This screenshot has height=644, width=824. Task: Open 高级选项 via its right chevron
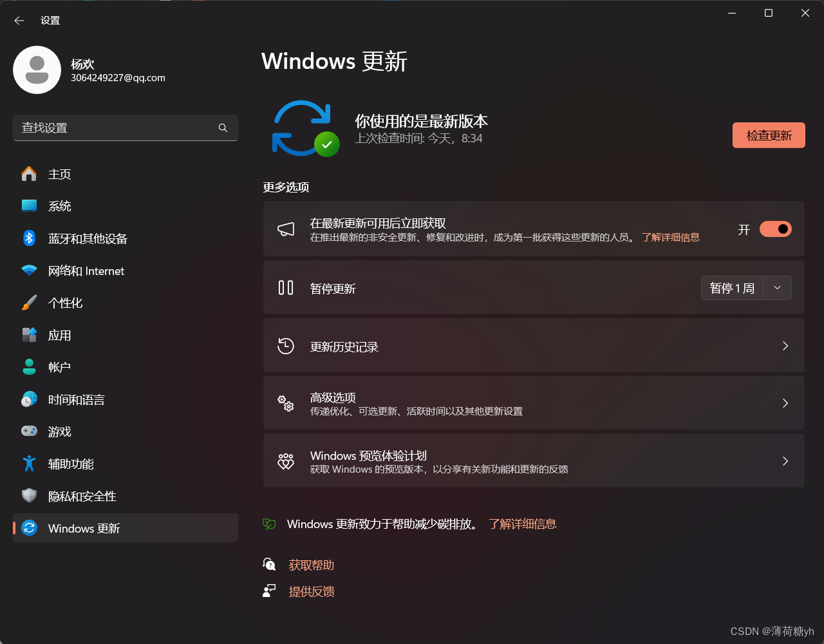coord(785,403)
